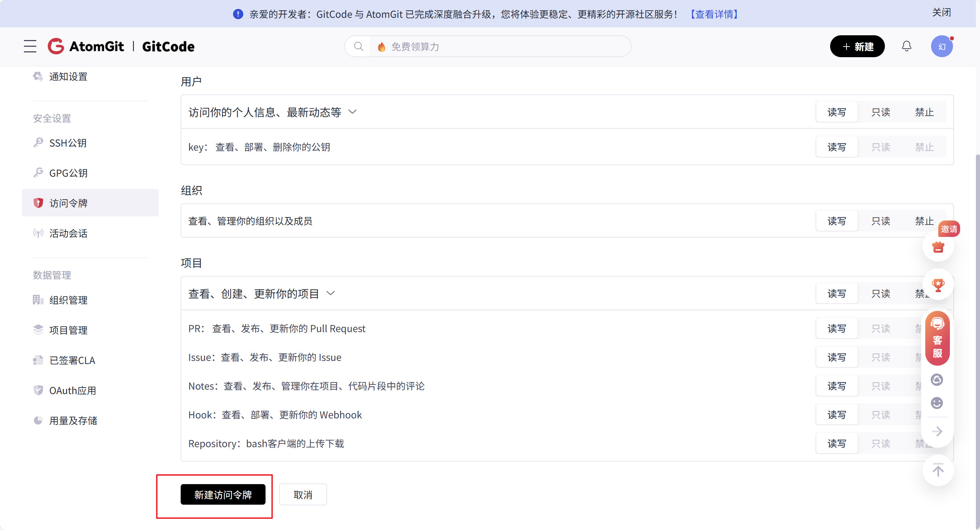
Task: Open the customer service 客服 widget
Action: click(x=937, y=339)
